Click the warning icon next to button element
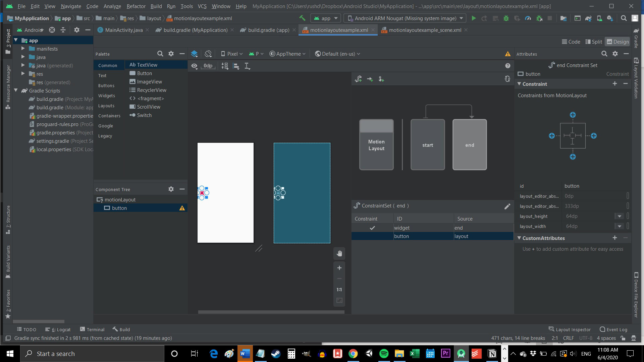 (182, 208)
